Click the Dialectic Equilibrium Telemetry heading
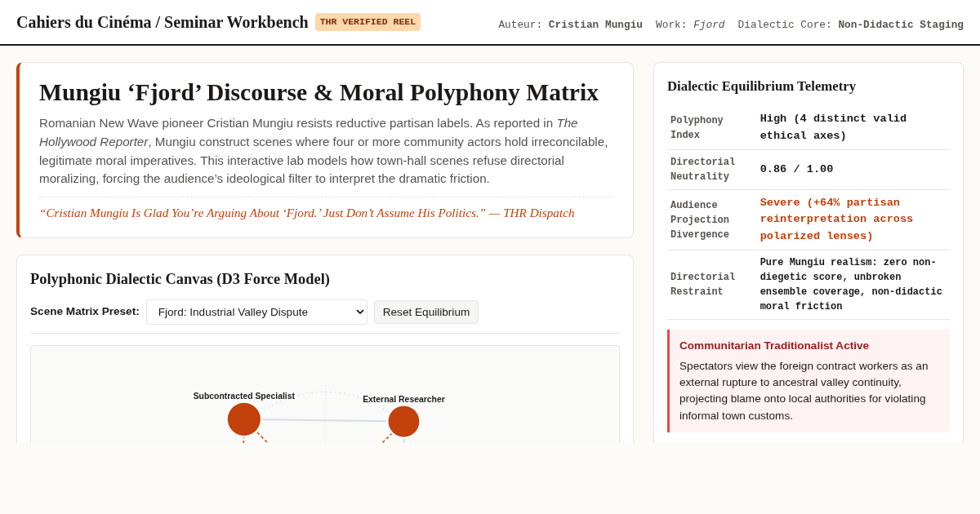 pos(761,86)
